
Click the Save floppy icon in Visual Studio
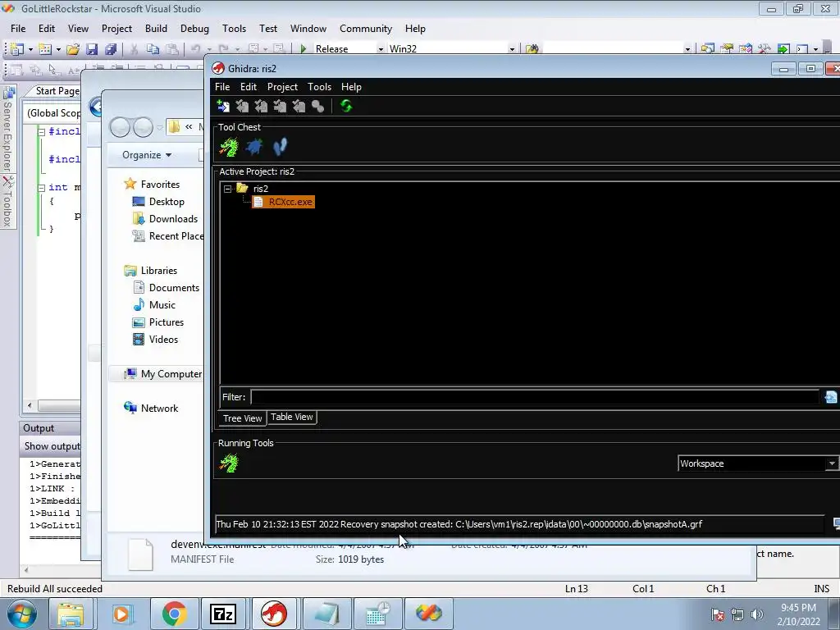92,48
